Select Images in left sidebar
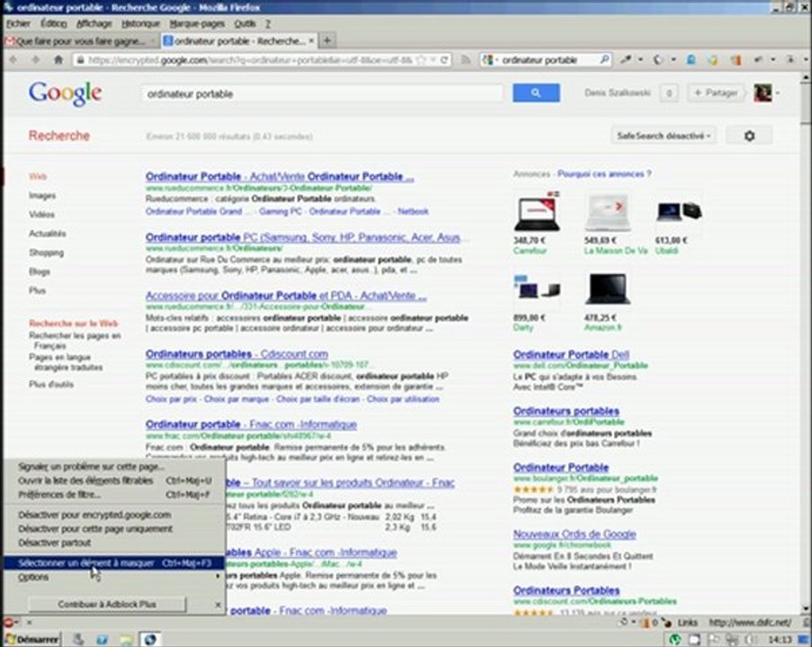This screenshot has height=647, width=812. [x=42, y=196]
